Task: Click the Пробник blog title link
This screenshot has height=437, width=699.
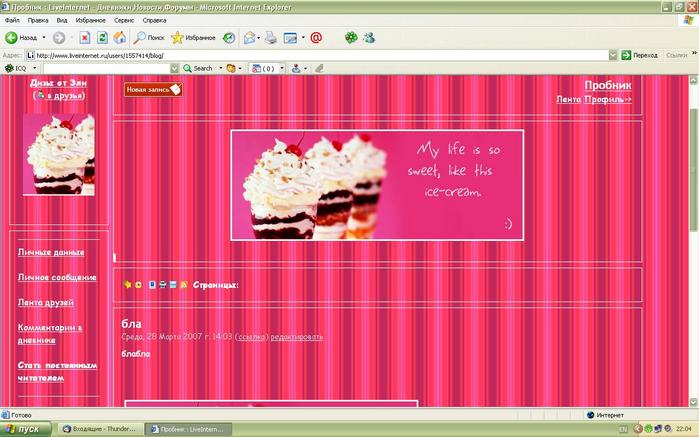Action: pyautogui.click(x=608, y=85)
